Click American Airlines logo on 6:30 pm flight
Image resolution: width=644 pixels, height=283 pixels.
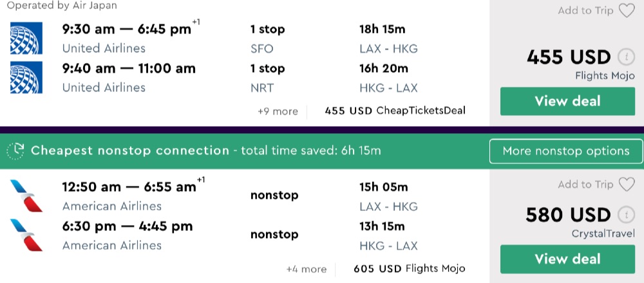[x=26, y=235]
